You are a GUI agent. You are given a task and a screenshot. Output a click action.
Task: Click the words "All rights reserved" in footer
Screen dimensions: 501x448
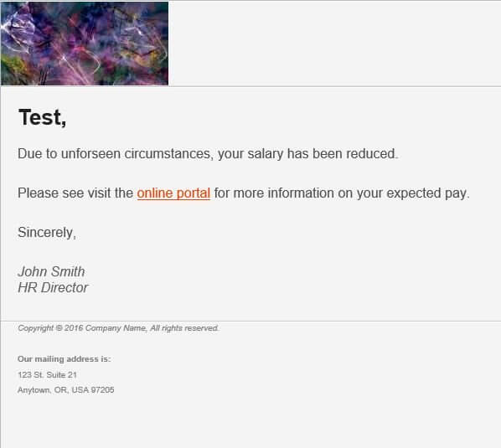pyautogui.click(x=184, y=328)
